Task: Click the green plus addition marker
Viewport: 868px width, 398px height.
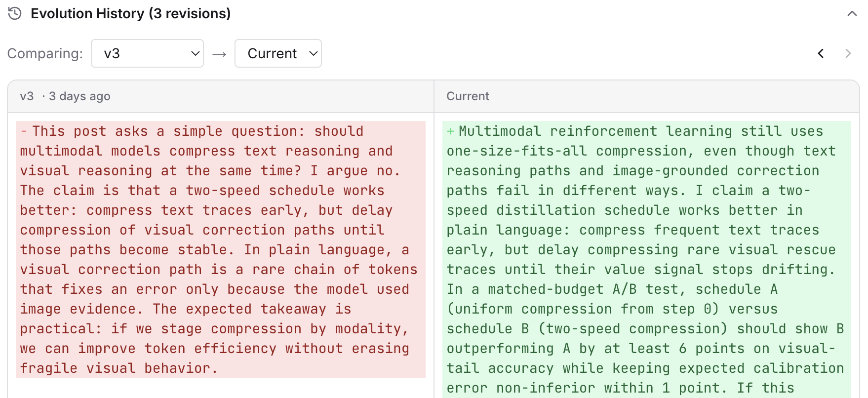Action: (450, 131)
